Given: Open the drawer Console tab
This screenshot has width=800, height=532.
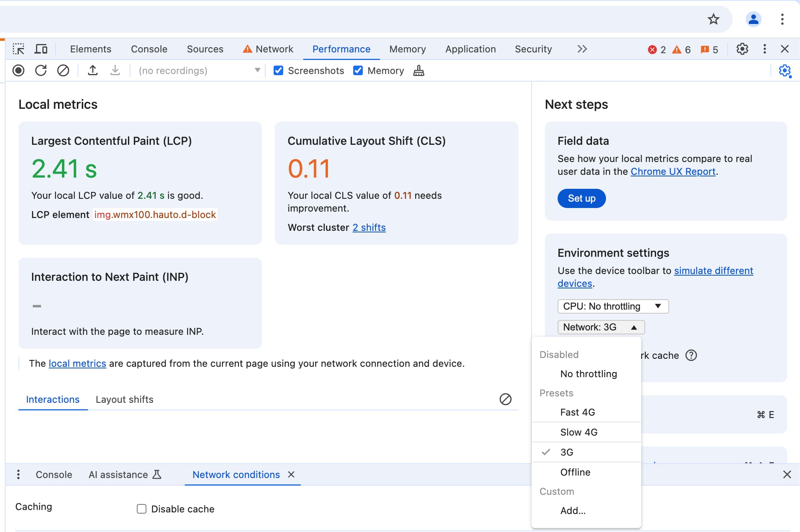Looking at the screenshot, I should point(54,474).
